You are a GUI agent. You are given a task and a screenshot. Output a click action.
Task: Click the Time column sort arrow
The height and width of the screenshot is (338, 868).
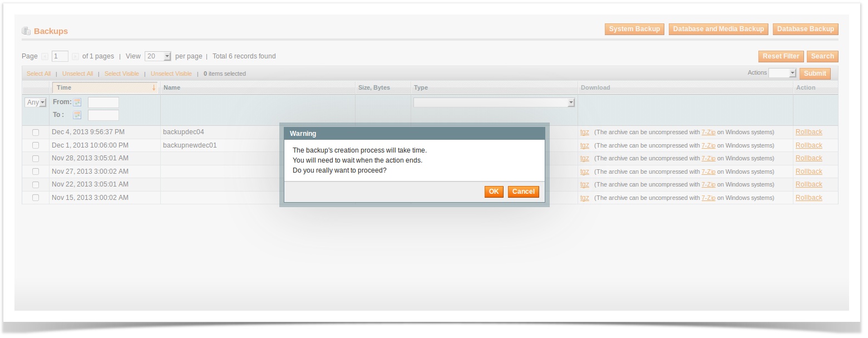click(x=154, y=88)
